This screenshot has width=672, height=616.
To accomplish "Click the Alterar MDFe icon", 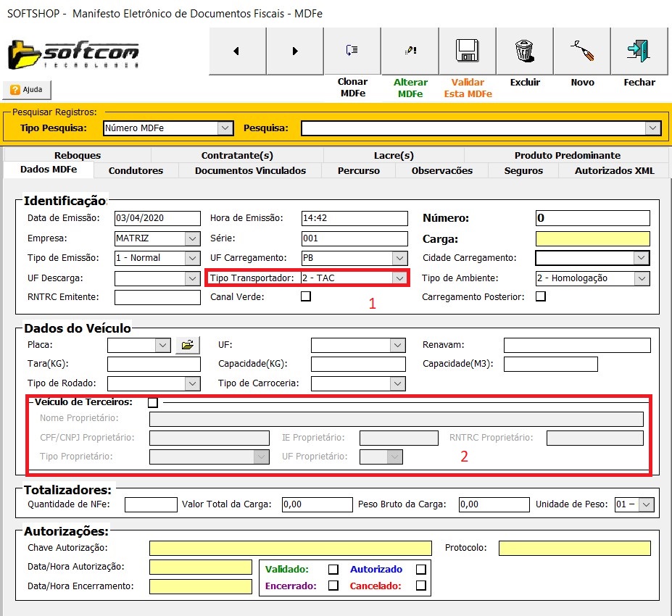I will pos(410,51).
